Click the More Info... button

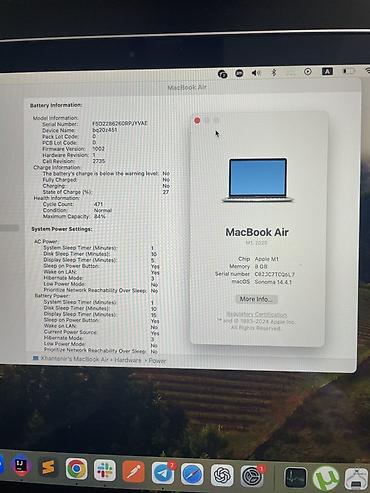tap(256, 299)
